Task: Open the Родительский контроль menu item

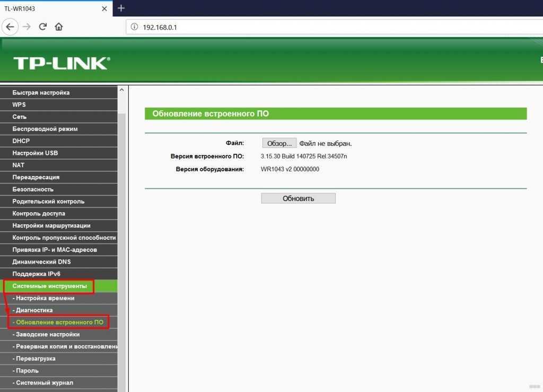Action: pyautogui.click(x=48, y=202)
